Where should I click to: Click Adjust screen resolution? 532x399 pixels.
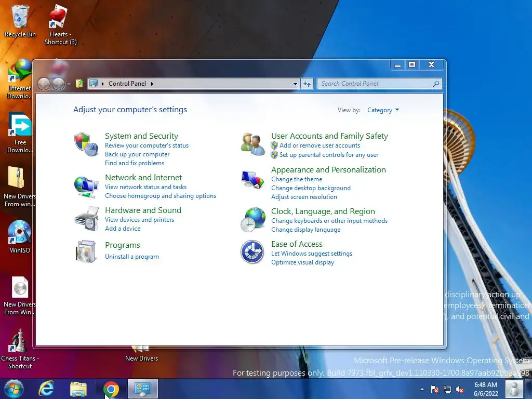(304, 197)
